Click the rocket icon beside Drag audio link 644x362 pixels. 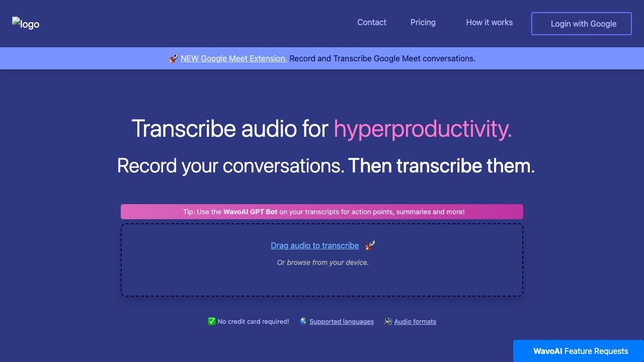(x=370, y=245)
